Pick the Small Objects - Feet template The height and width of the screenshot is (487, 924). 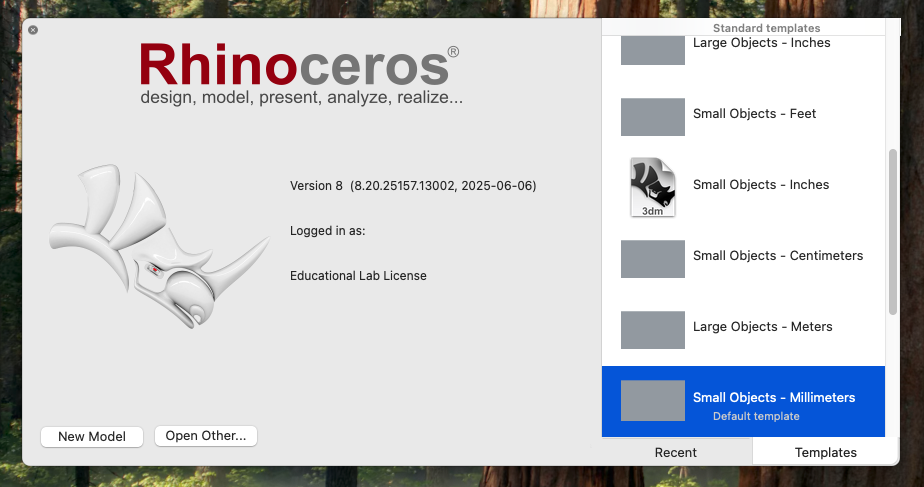pyautogui.click(x=743, y=117)
